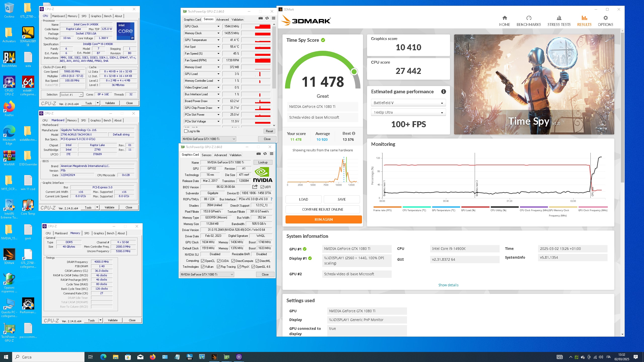644x362 pixels.
Task: Click the SAVE result button
Action: click(x=342, y=199)
